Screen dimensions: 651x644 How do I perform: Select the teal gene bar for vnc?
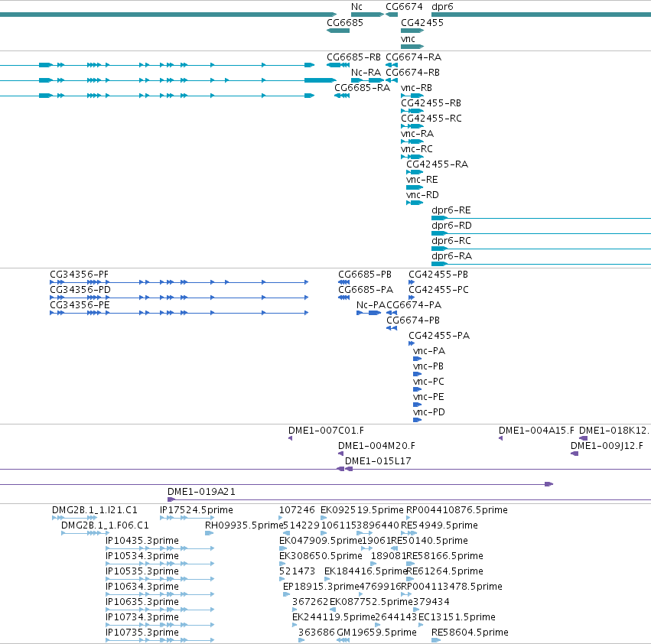(x=412, y=47)
